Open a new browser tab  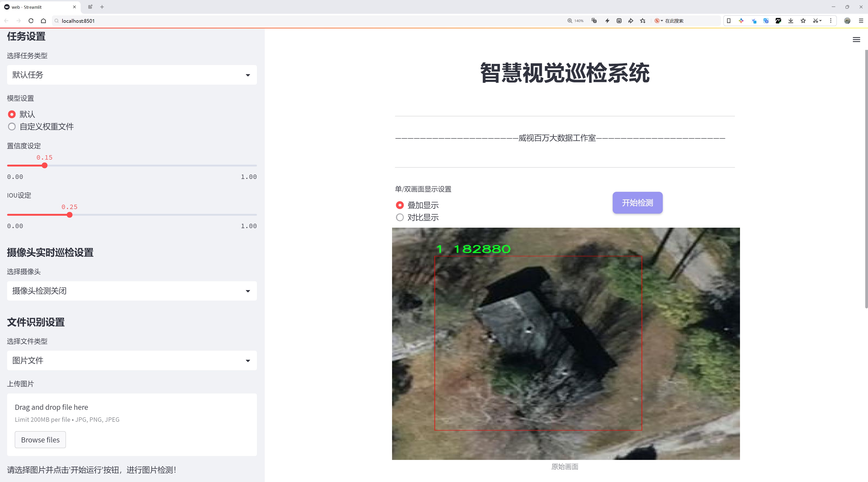coord(102,7)
